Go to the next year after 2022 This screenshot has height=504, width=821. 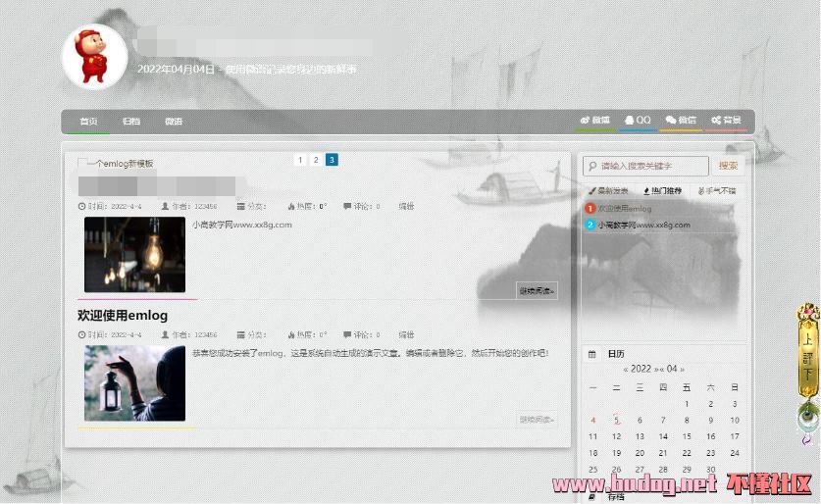(x=655, y=370)
